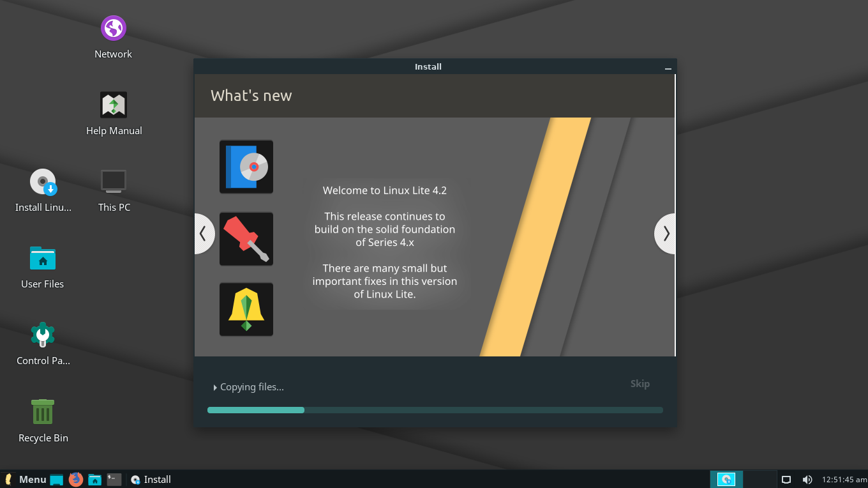Expand the Copying files details arrow
This screenshot has height=488, width=868.
[215, 387]
